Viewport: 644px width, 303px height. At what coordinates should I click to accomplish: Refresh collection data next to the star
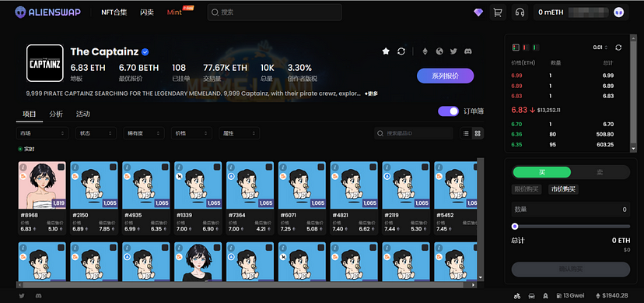[x=401, y=51]
